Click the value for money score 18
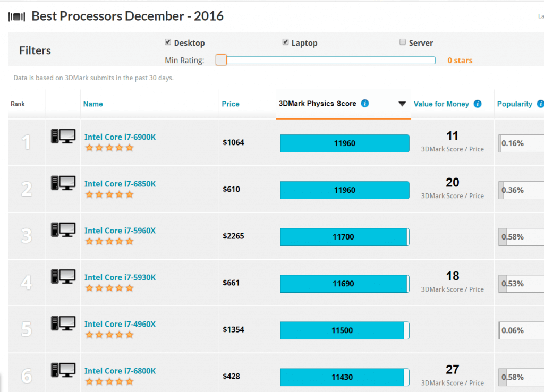This screenshot has width=544, height=392. point(453,276)
